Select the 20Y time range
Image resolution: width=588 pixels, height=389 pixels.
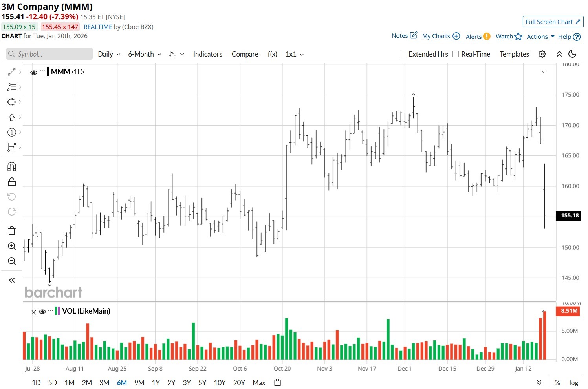click(x=239, y=383)
